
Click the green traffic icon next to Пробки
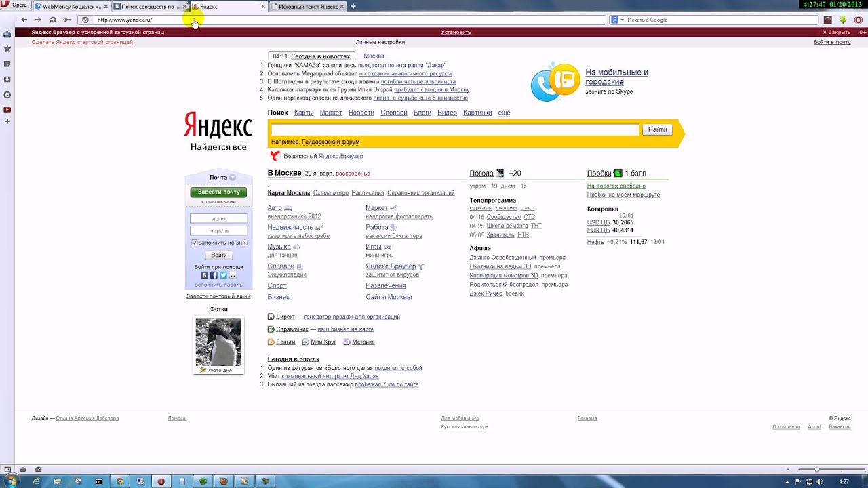618,174
